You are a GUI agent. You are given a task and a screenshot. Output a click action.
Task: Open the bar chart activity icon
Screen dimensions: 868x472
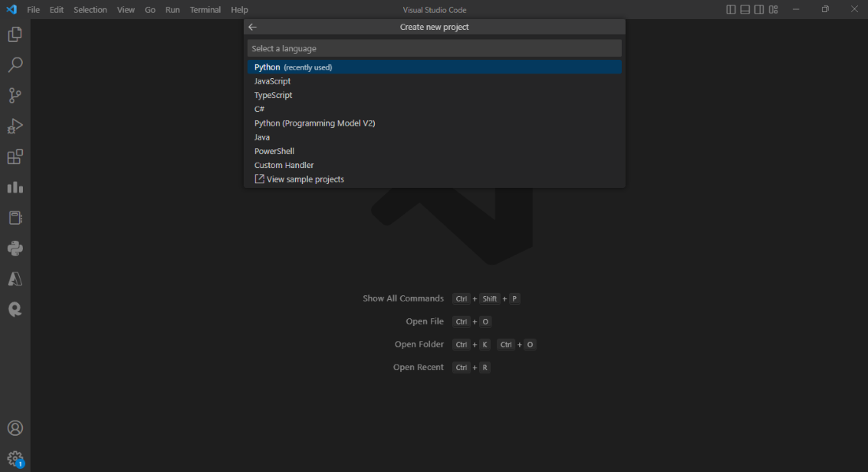click(15, 187)
